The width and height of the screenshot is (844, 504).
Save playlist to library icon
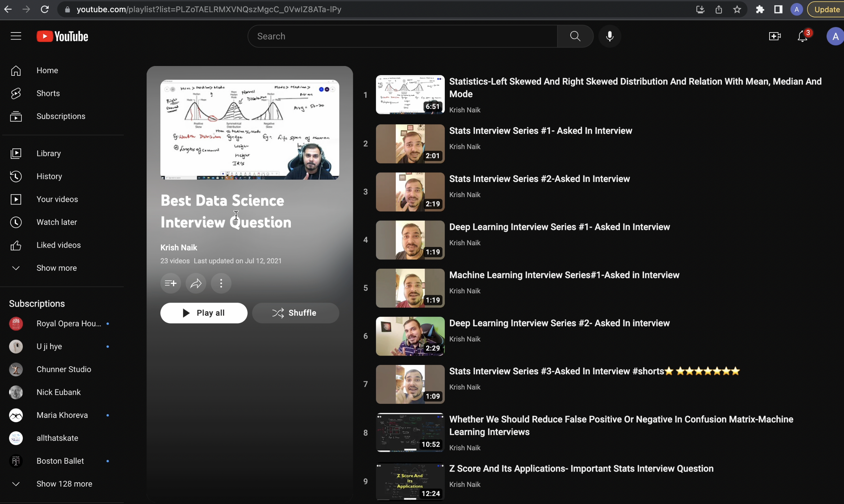[170, 283]
